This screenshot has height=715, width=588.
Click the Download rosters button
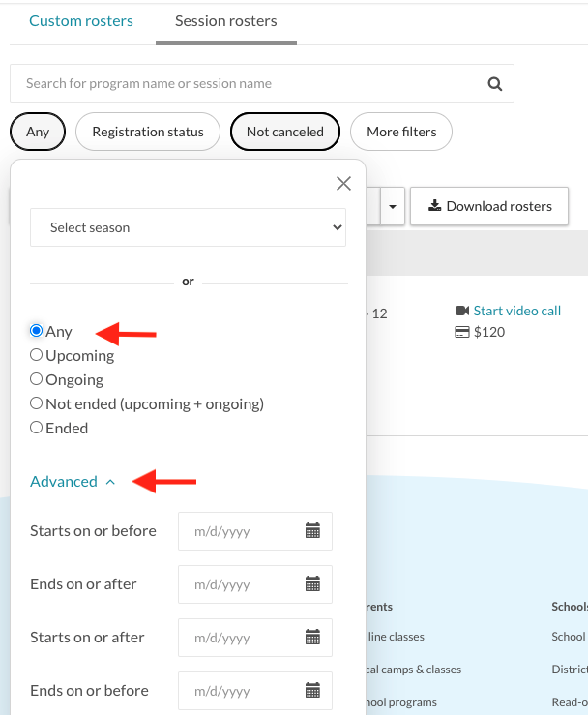[489, 206]
